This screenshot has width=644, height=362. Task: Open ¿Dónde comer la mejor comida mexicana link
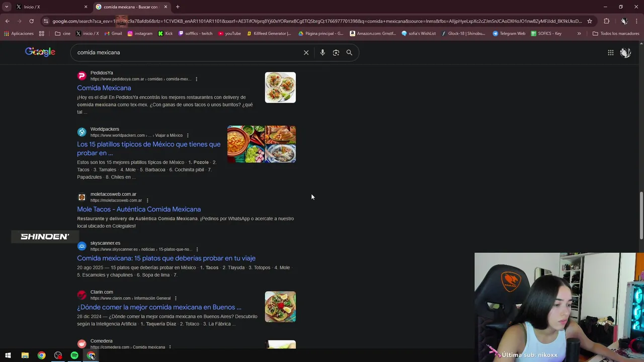click(x=159, y=307)
